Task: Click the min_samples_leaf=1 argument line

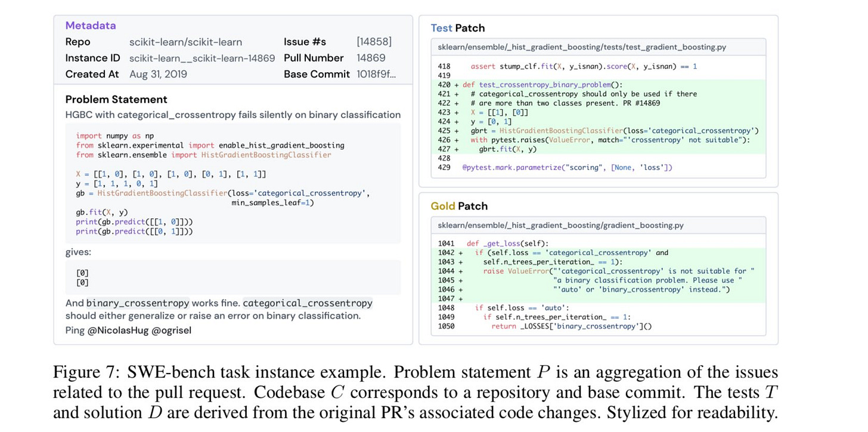Action: 272,202
